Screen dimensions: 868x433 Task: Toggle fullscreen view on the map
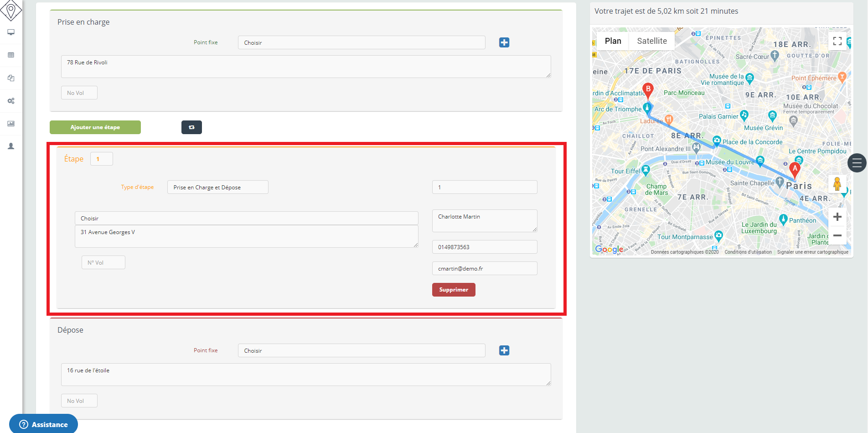coord(837,41)
